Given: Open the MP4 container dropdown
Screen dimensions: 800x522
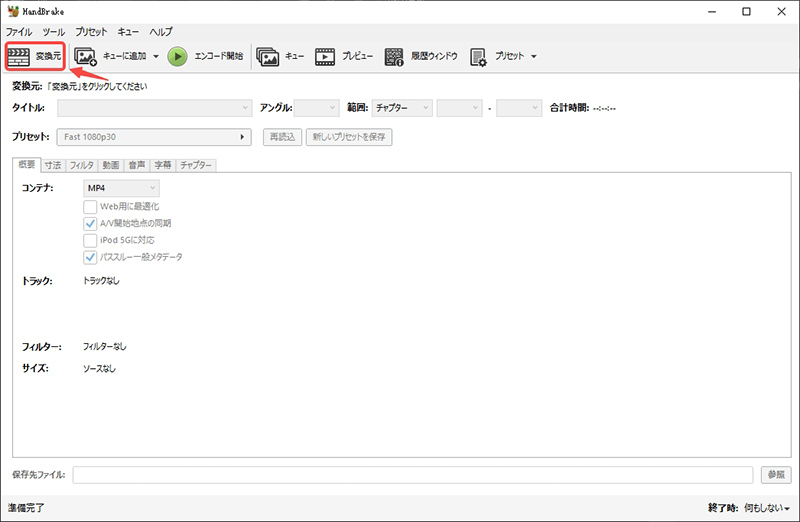Looking at the screenshot, I should click(121, 188).
